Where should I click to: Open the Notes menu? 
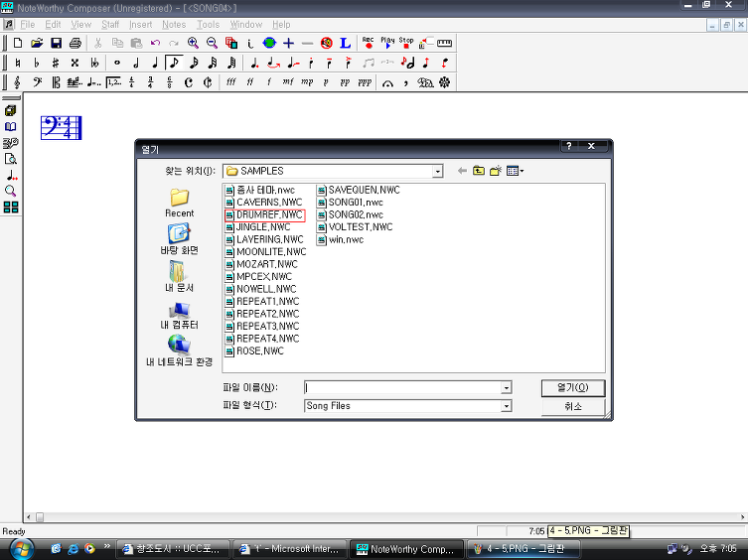174,25
